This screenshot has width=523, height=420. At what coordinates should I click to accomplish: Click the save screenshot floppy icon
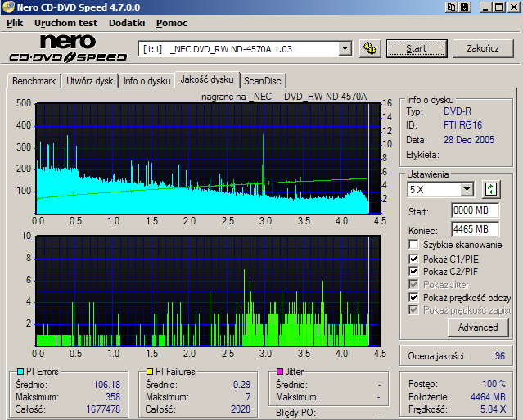click(465, 7)
